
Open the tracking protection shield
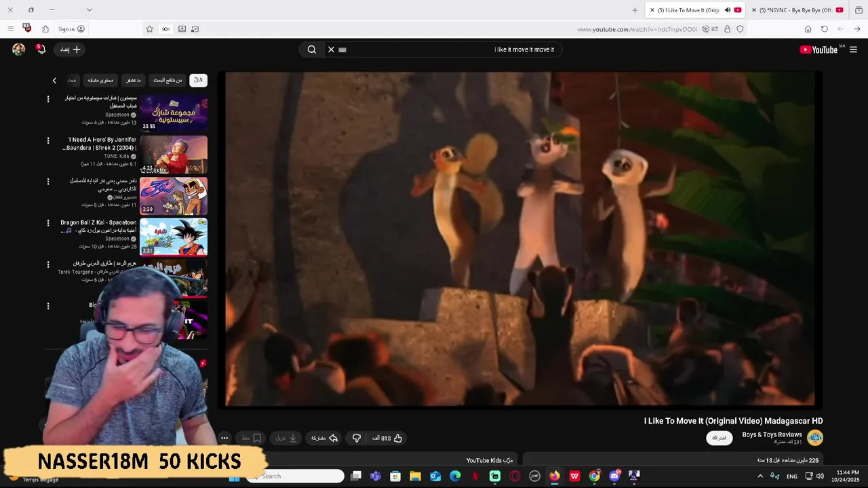click(740, 29)
